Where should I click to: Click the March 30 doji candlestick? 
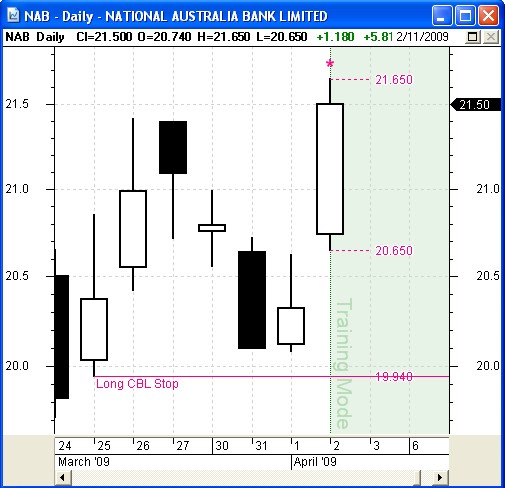click(x=212, y=228)
